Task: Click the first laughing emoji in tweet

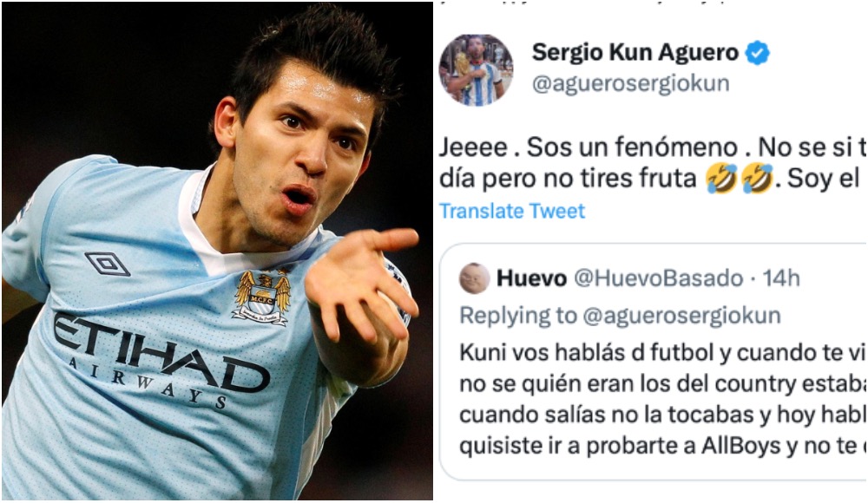Action: (x=721, y=178)
